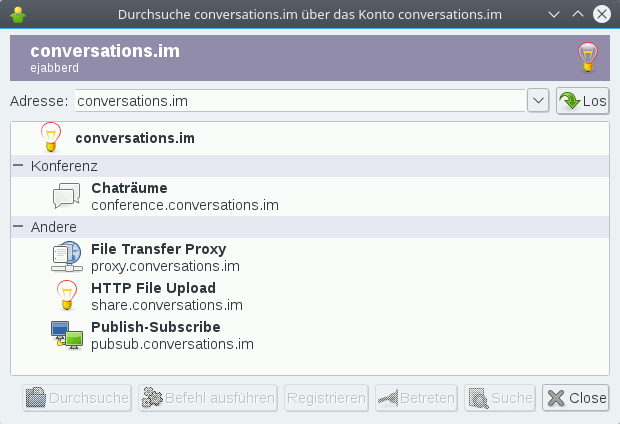The image size is (620, 424).
Task: Click the lightbulb icon beside conversations.im row
Action: point(51,137)
